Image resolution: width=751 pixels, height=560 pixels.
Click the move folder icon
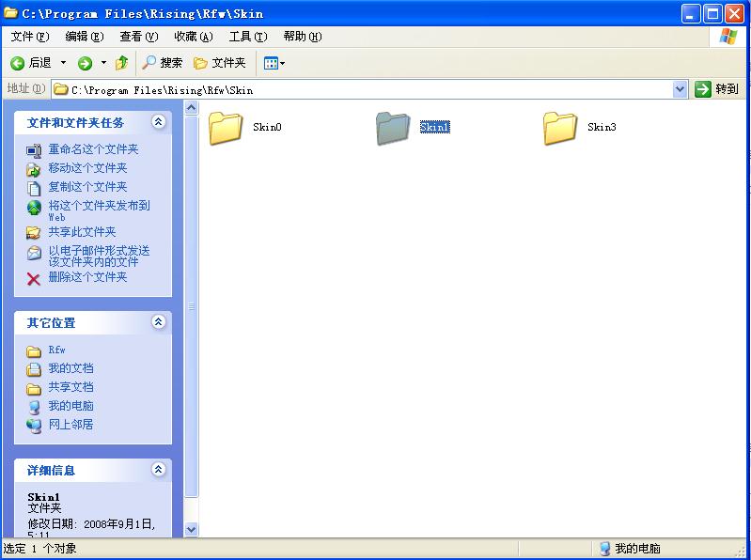point(34,169)
